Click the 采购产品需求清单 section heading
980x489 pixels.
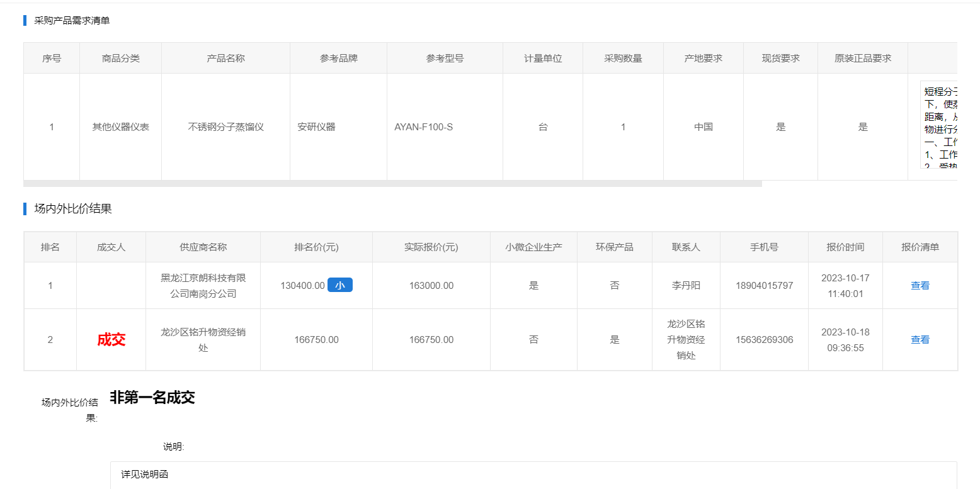click(x=72, y=20)
